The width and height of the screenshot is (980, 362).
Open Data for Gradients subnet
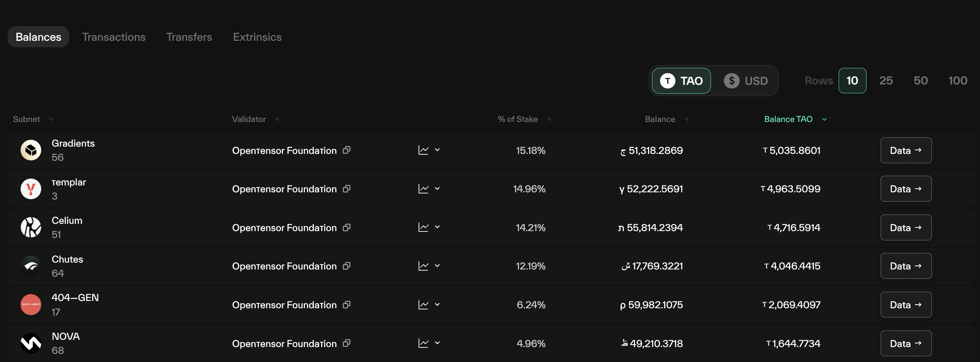click(906, 150)
